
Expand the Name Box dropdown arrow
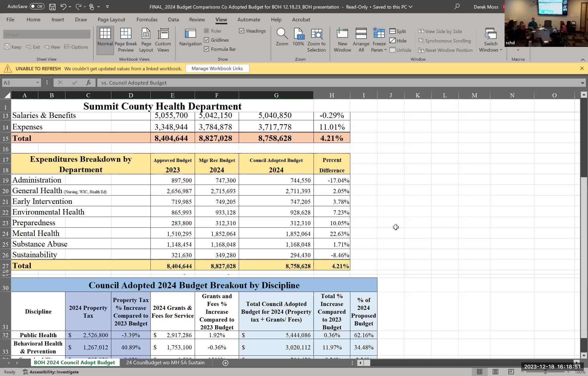[38, 83]
